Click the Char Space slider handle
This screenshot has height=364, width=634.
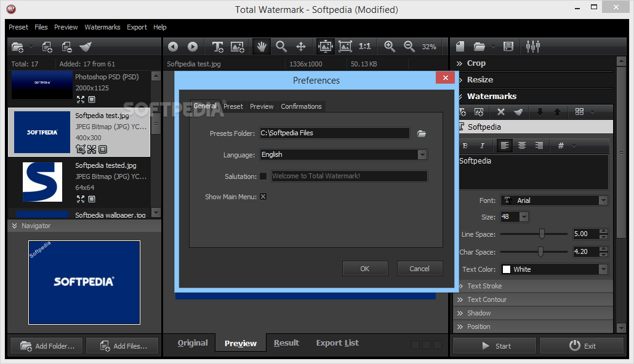(x=540, y=251)
